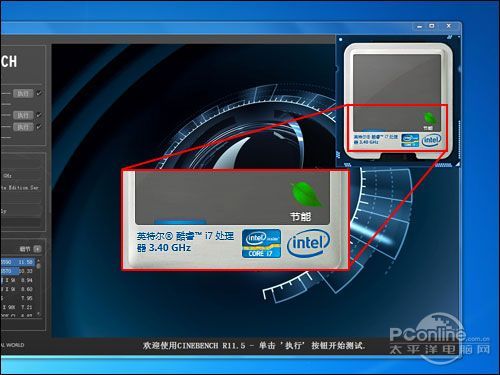
Task: Click the small Core i7 badge on gadget
Action: coord(410,140)
